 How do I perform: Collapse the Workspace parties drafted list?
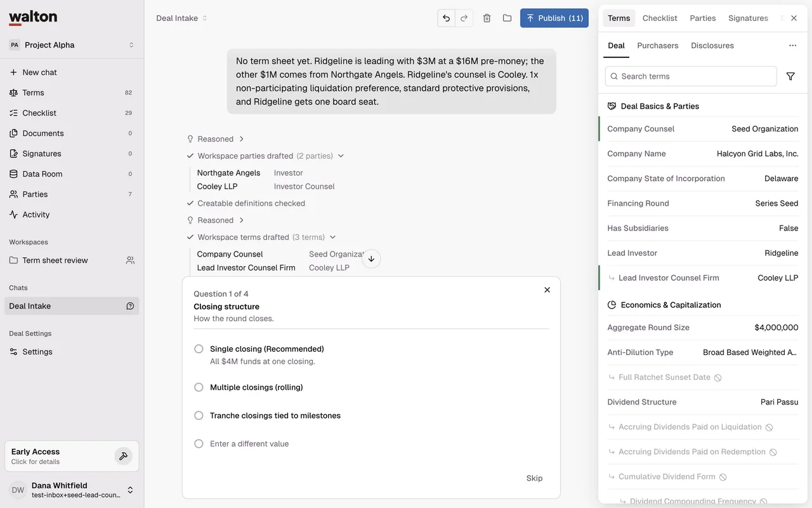point(341,156)
